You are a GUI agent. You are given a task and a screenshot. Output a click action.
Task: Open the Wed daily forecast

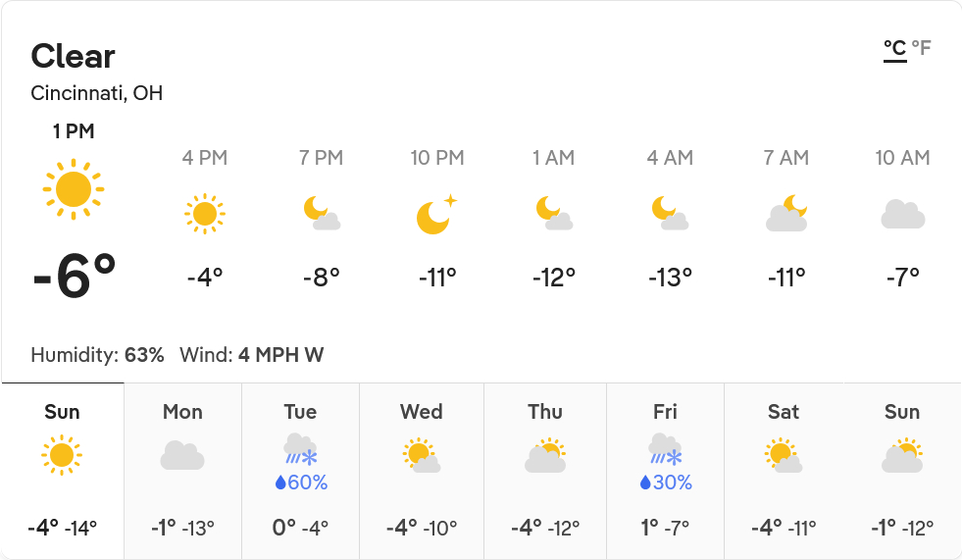422,471
